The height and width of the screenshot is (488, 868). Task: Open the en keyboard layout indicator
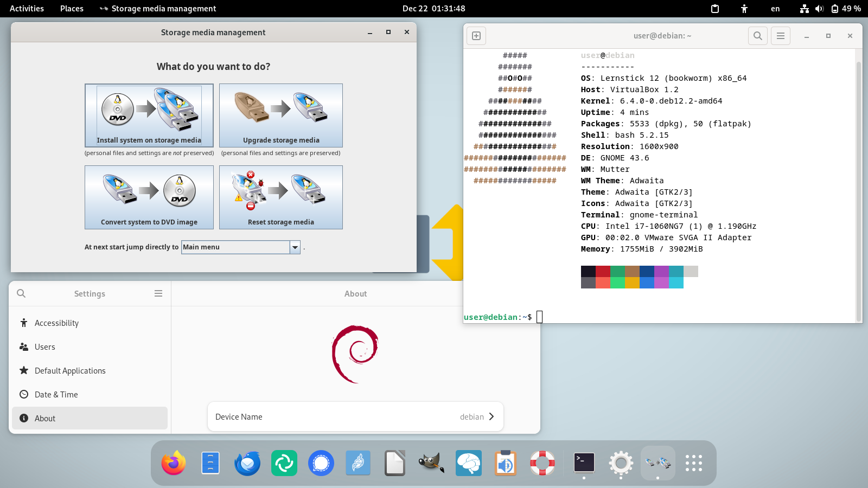pyautogui.click(x=775, y=9)
